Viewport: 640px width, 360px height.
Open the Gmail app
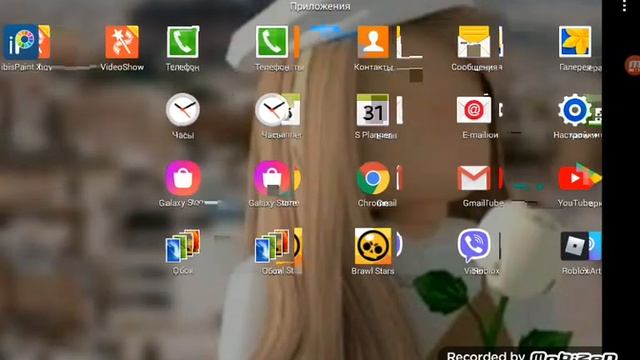point(473,178)
